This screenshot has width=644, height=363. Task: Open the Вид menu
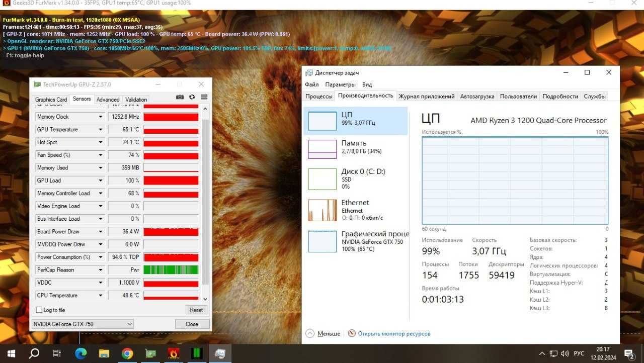point(367,84)
